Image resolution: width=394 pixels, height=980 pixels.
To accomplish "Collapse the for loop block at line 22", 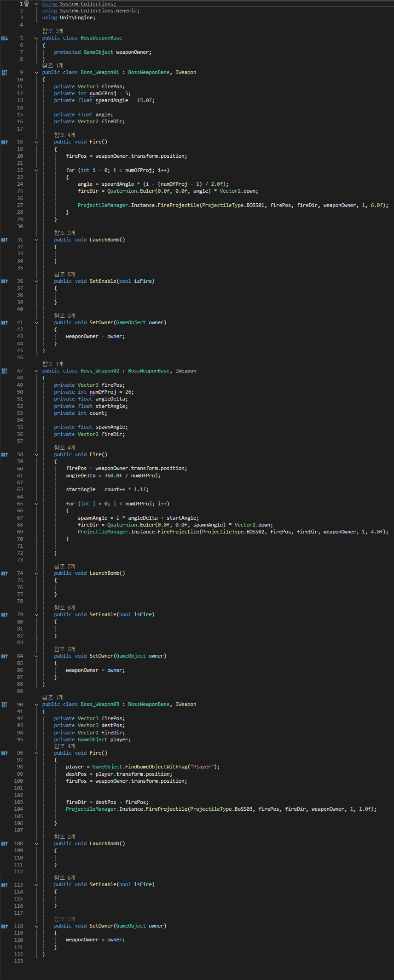I will pyautogui.click(x=36, y=170).
